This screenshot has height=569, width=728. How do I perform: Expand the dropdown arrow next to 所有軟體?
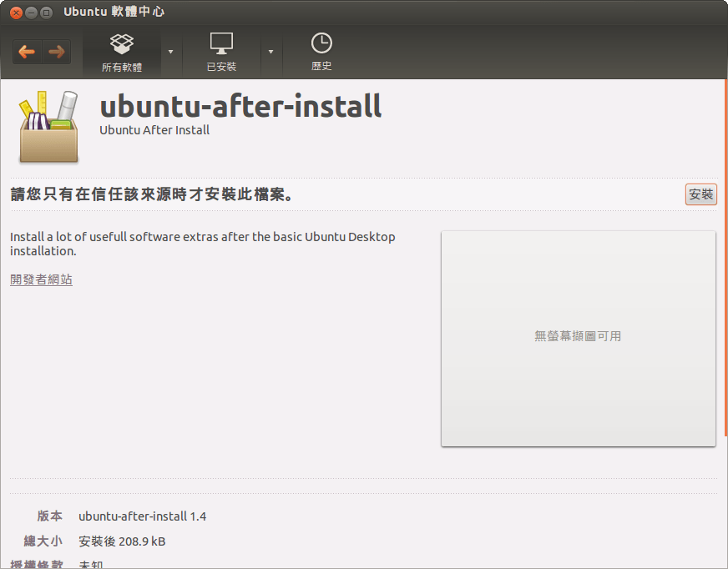click(171, 52)
